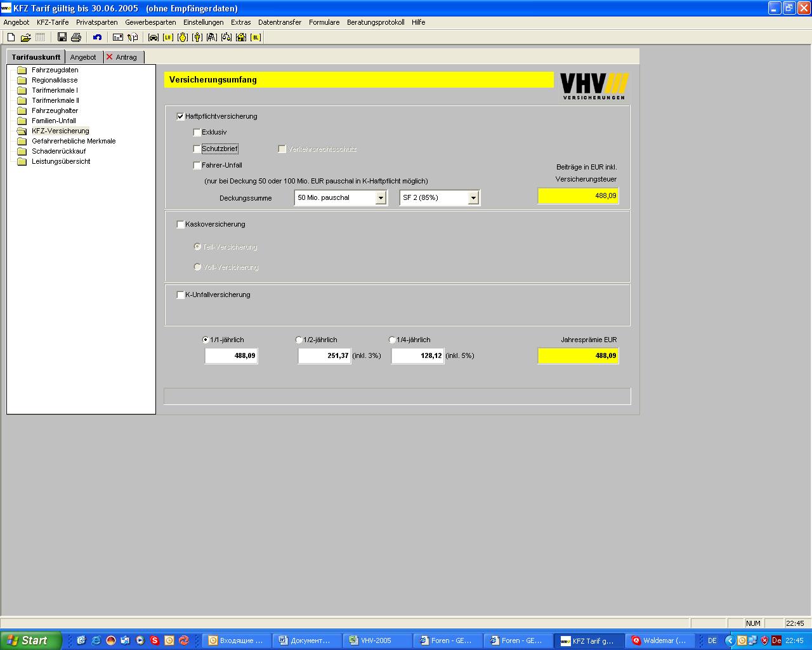Switch to the Angebot tab
The width and height of the screenshot is (812, 650).
pos(83,57)
